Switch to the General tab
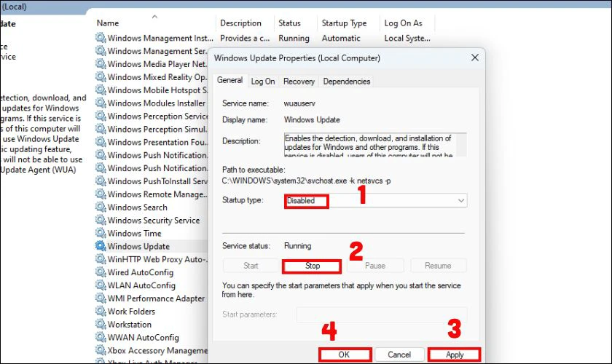Viewport: 612px width, 364px height. (x=230, y=80)
